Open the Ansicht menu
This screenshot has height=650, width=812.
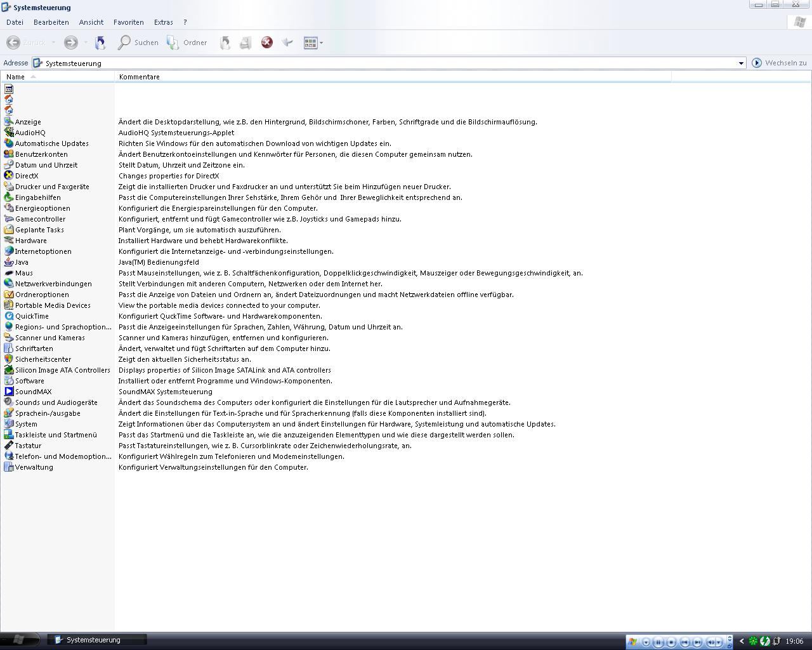[x=91, y=22]
